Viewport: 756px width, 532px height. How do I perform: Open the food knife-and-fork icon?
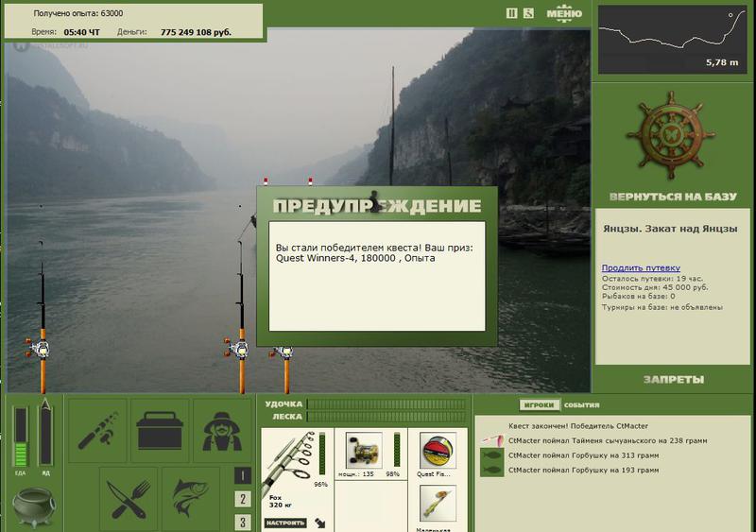point(129,499)
